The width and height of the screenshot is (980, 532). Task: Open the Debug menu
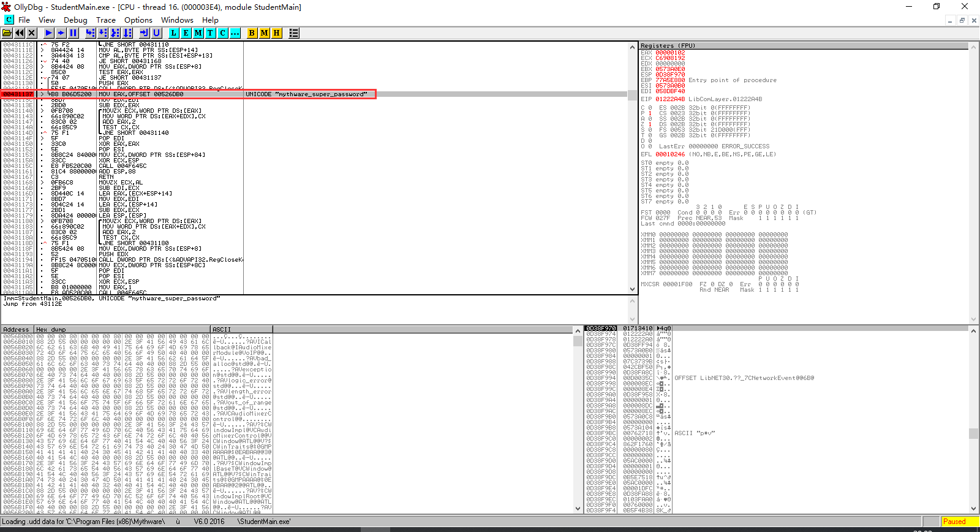(x=75, y=20)
